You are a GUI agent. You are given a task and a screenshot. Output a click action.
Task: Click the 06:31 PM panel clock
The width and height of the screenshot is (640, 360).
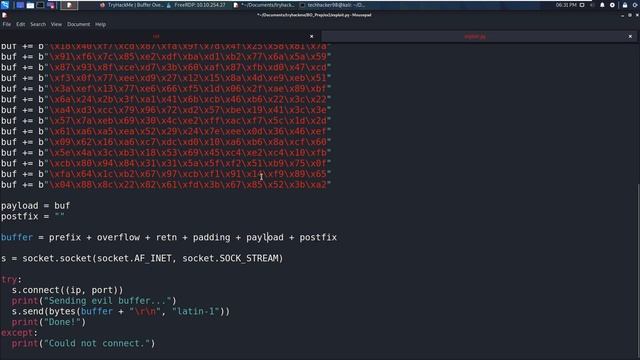[x=566, y=5]
